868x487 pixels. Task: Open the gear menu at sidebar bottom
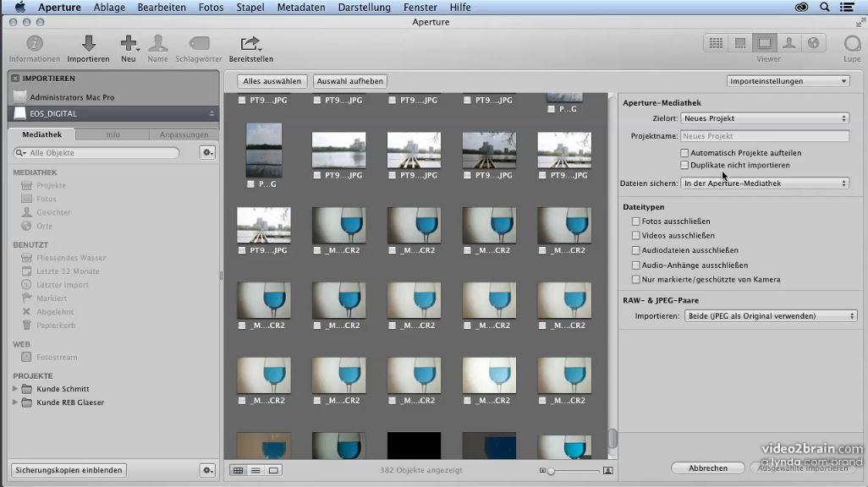[207, 470]
